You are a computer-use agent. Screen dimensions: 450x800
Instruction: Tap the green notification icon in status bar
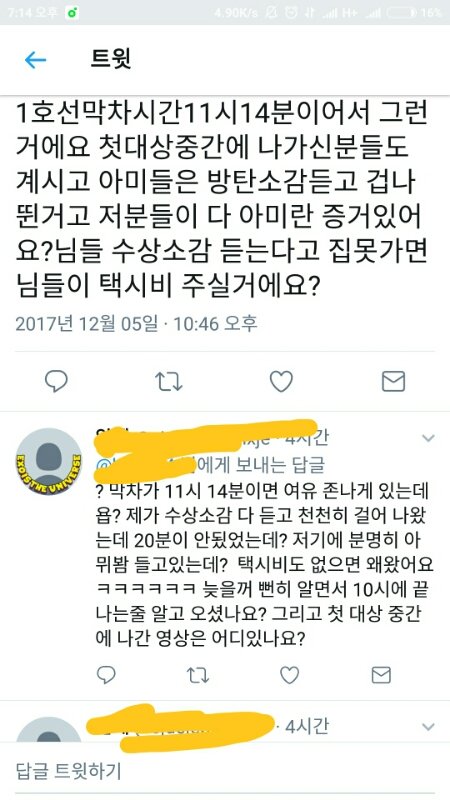(72, 13)
